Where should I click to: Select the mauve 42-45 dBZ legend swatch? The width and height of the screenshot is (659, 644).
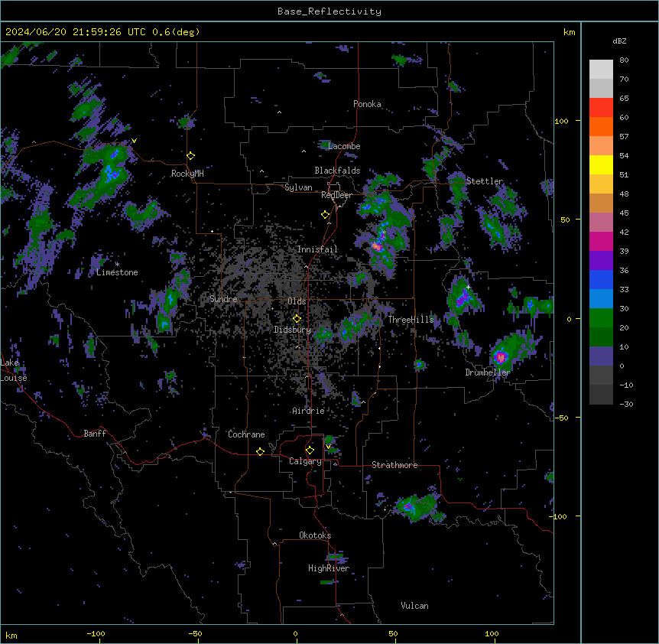click(x=601, y=223)
